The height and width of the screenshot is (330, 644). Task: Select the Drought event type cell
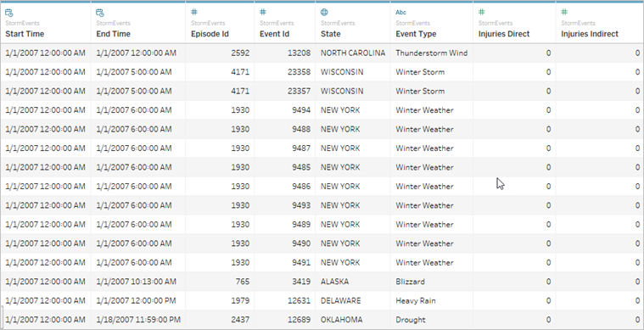tap(432, 320)
